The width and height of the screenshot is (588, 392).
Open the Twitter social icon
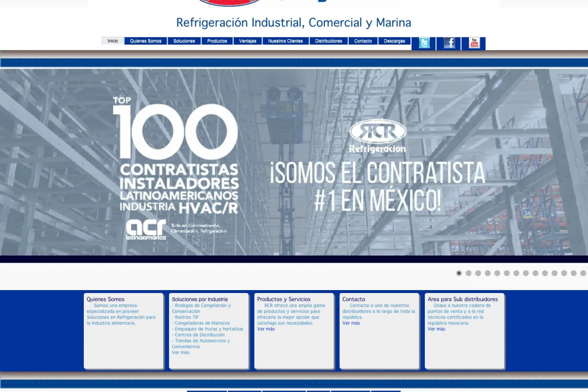click(424, 43)
